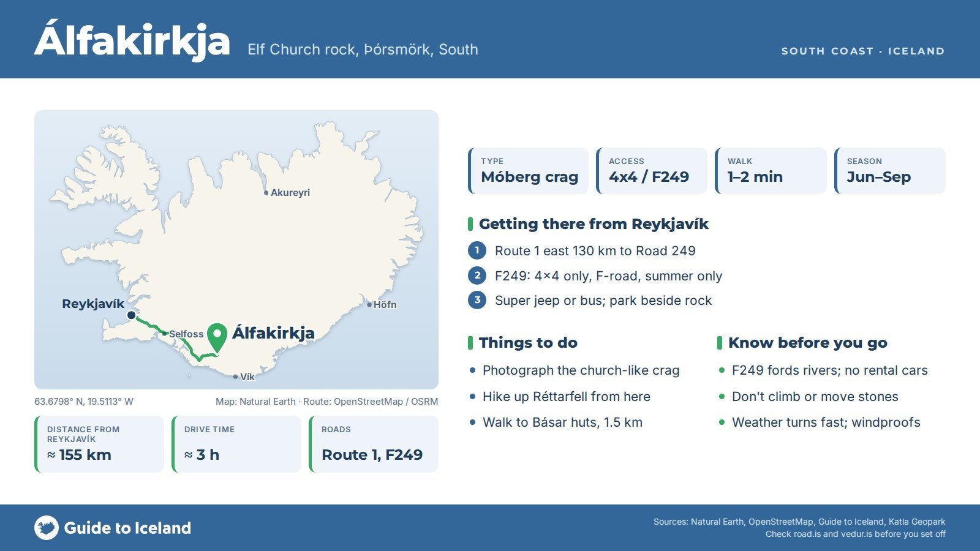Click the Things to do heading
This screenshot has height=551, width=980.
(528, 343)
